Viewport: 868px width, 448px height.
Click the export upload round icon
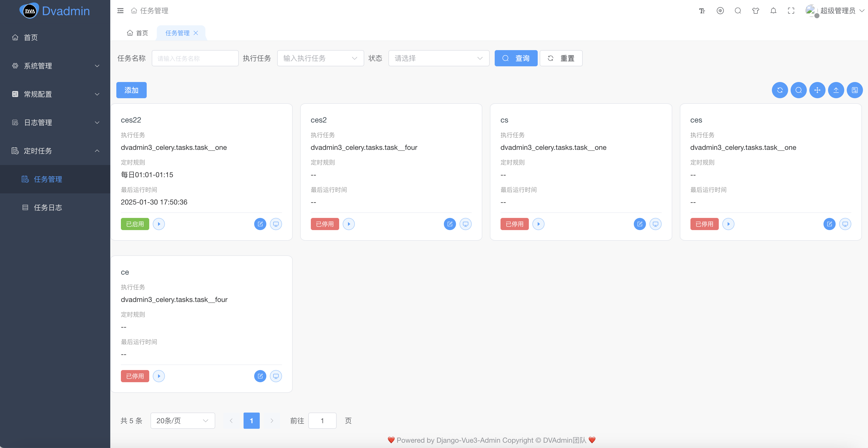pos(836,90)
